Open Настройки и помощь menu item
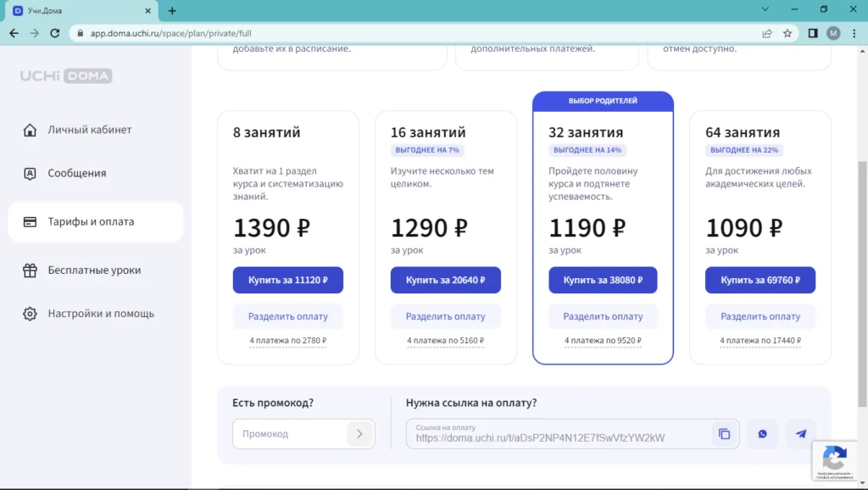Viewport: 868px width, 490px height. pos(101,314)
